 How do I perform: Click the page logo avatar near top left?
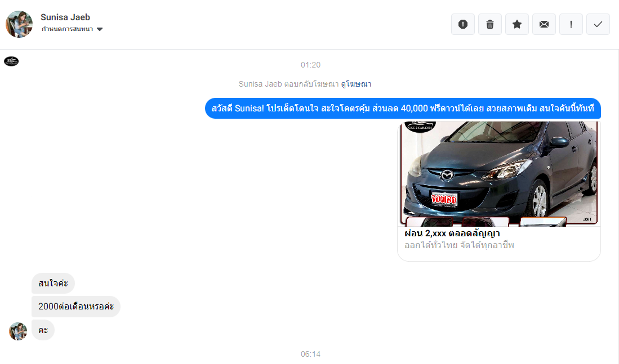(11, 61)
